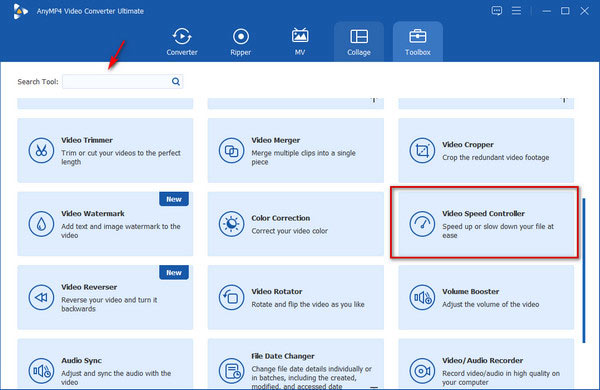
Task: Open the Converter tab
Action: [x=182, y=42]
